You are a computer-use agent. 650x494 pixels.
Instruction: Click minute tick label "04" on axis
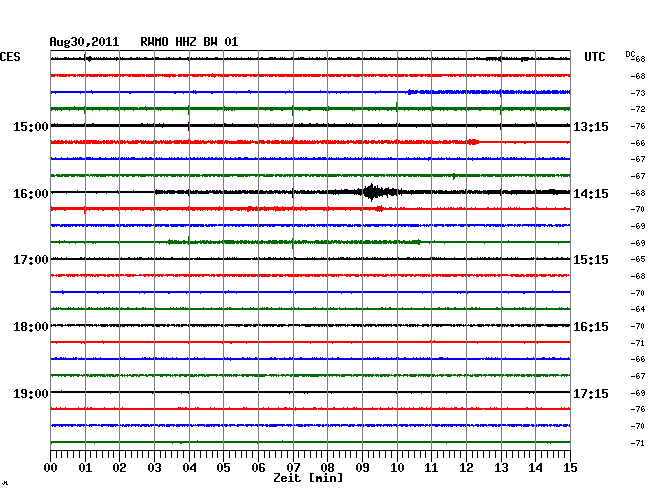pos(189,467)
